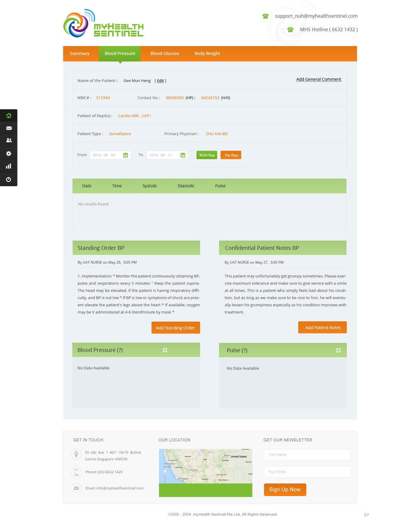Click HP contact number 98266303

coord(175,98)
